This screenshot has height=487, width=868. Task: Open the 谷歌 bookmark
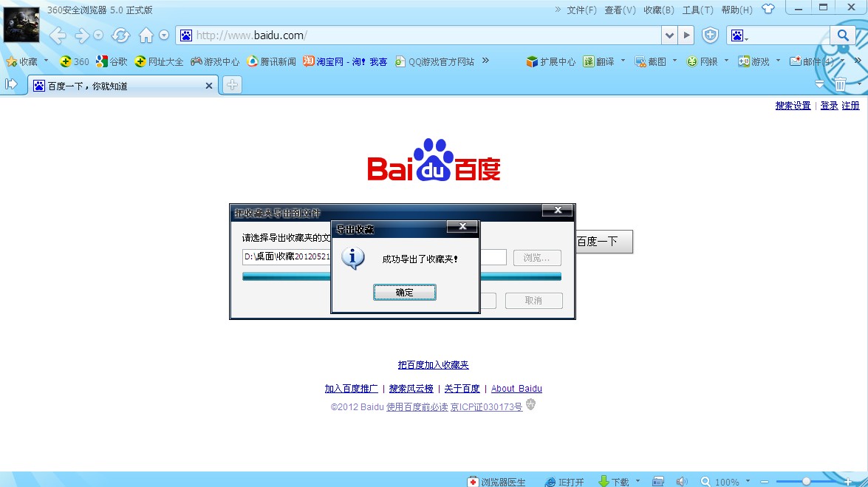[112, 61]
